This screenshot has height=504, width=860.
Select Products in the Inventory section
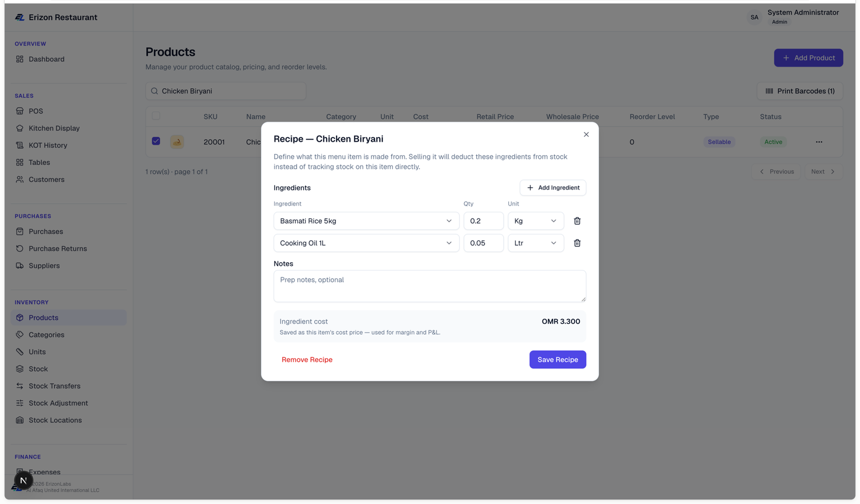[x=69, y=318]
